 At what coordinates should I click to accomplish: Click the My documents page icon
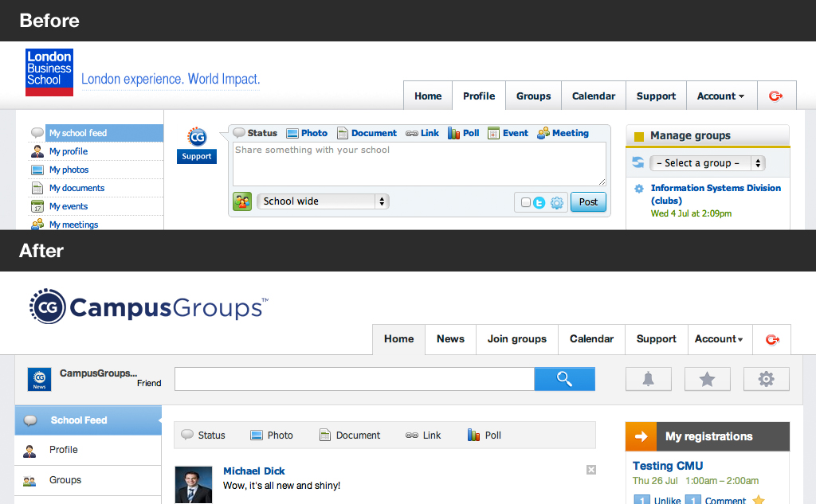(x=37, y=188)
